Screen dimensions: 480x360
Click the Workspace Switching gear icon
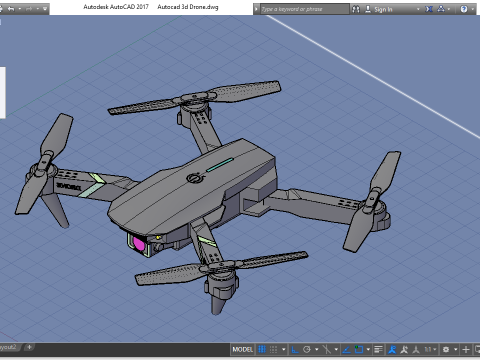[x=446, y=349]
